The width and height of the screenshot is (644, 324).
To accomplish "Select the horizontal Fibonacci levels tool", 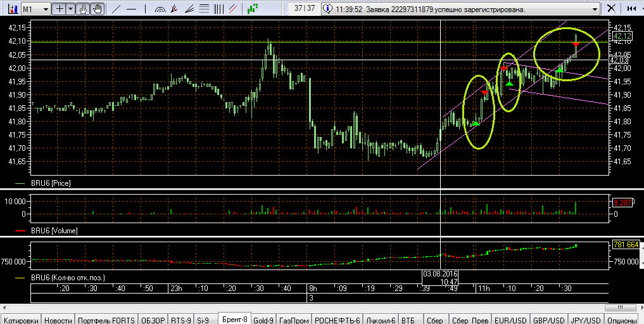I will click(x=204, y=9).
